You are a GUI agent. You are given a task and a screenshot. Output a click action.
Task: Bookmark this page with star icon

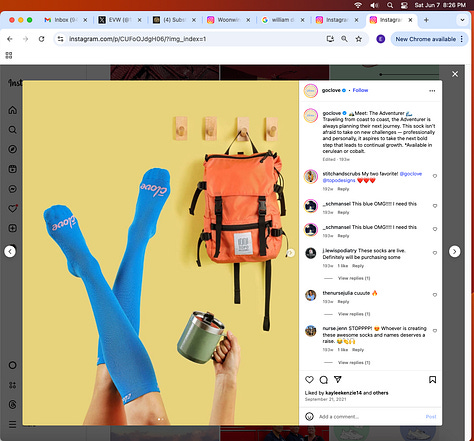(359, 39)
